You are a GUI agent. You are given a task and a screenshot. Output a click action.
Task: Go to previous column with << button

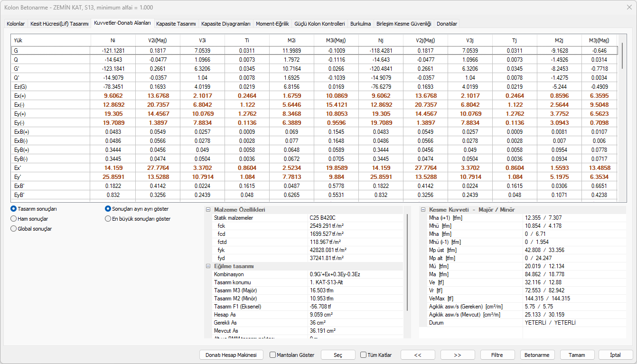(418, 355)
